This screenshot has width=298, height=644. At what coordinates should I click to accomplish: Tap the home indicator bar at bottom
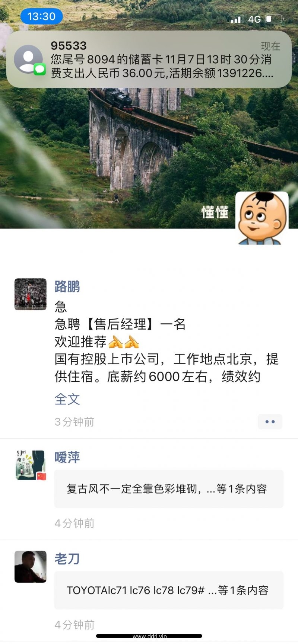pyautogui.click(x=149, y=636)
